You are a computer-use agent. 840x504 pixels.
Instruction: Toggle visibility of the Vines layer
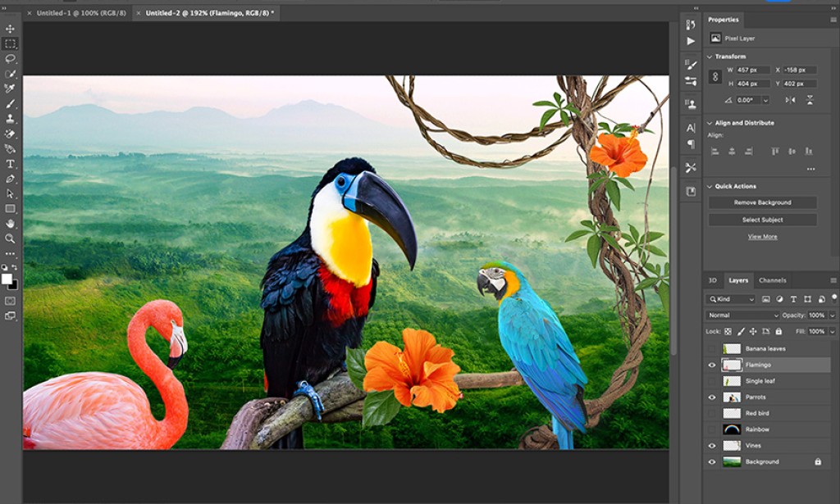[711, 445]
